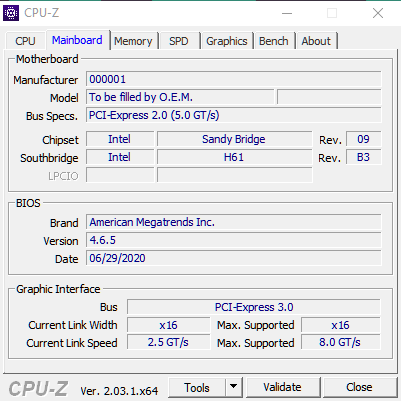The height and width of the screenshot is (401, 401).
Task: Close the window with the X icon
Action: pyautogui.click(x=378, y=13)
